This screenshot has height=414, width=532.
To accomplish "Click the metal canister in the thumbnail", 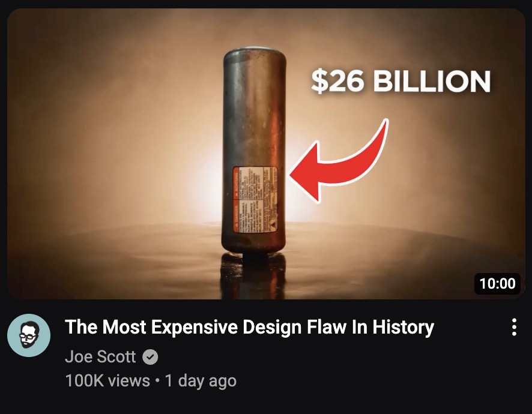I will (254, 152).
